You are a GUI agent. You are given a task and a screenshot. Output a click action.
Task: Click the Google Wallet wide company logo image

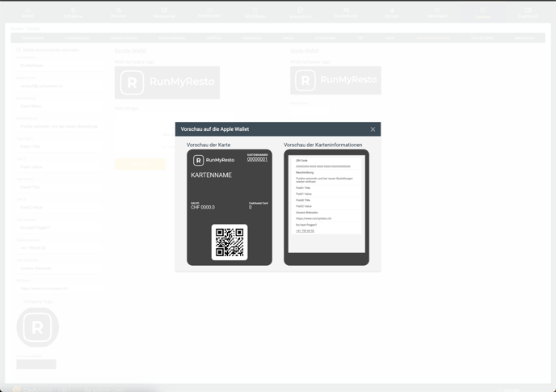click(167, 82)
